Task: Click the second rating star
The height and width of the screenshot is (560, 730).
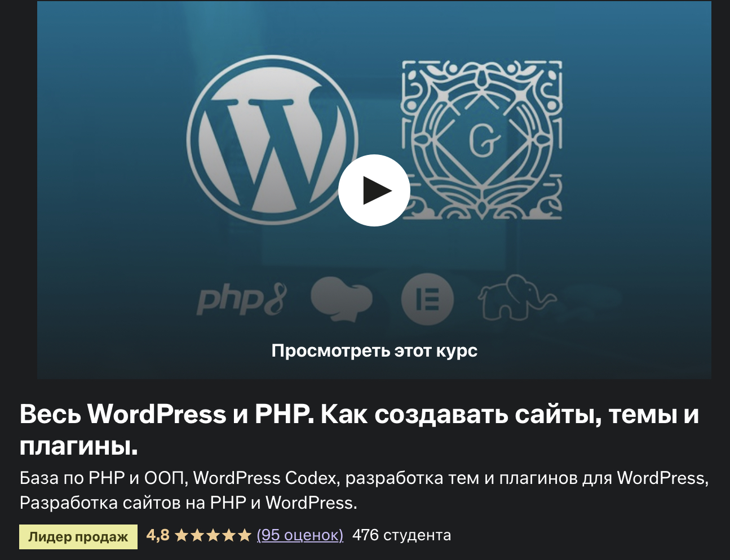Action: point(197,535)
